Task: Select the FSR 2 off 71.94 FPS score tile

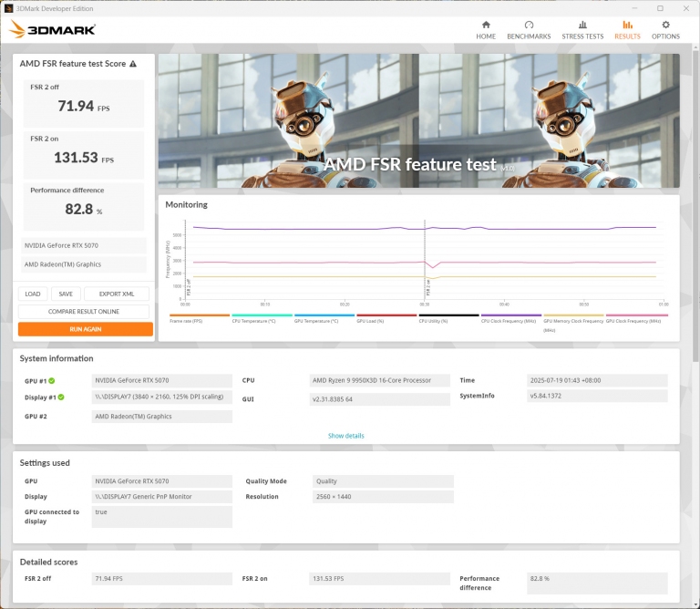Action: coord(84,103)
